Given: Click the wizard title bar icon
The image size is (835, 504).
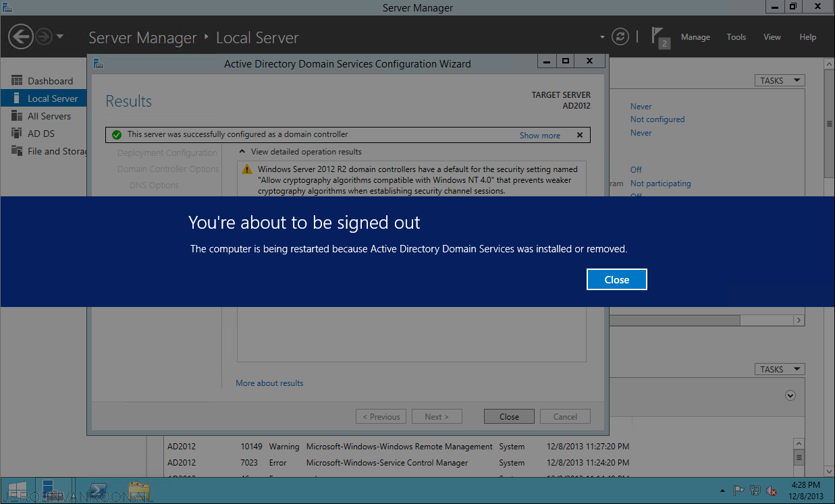Looking at the screenshot, I should [x=99, y=63].
